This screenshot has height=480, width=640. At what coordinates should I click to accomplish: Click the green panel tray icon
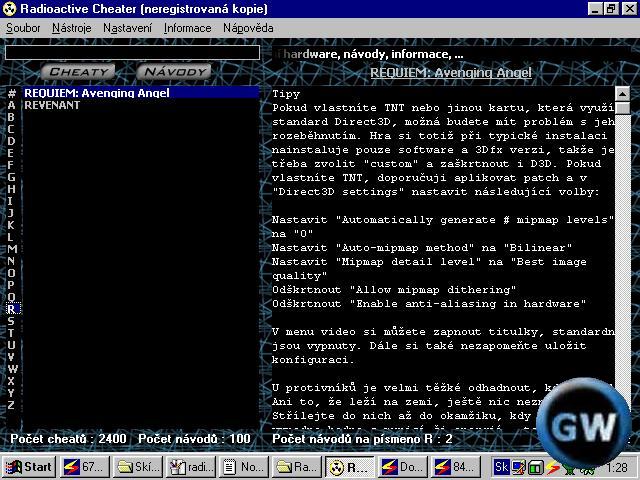pos(536,466)
